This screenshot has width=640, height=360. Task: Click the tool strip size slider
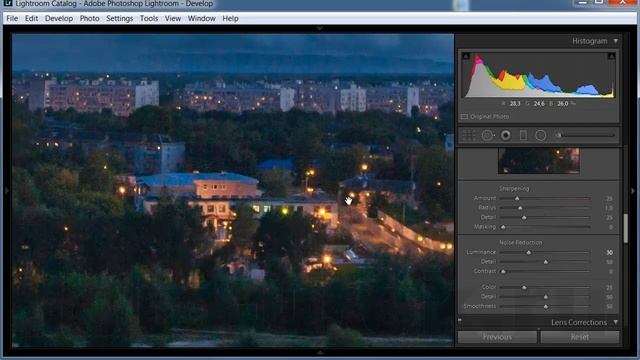pyautogui.click(x=586, y=135)
